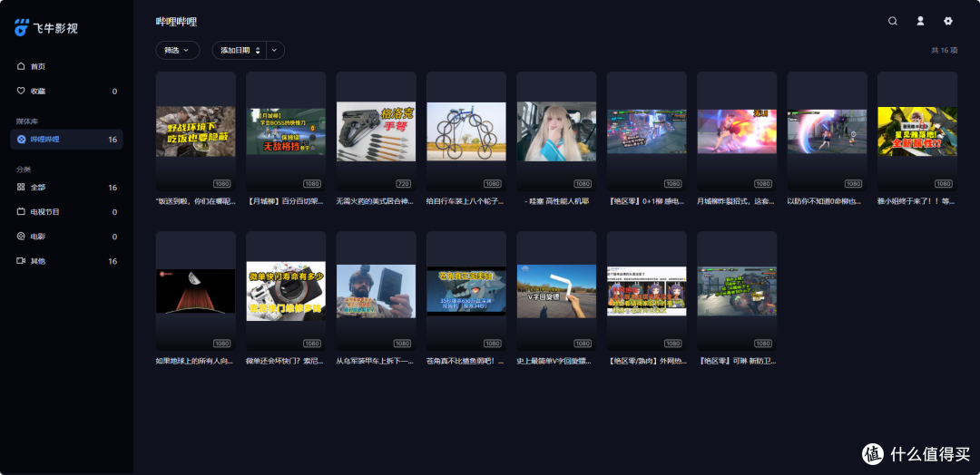Screen dimensions: 980x475
Task: Click the 飞牛影视 logo
Action: coord(45,27)
